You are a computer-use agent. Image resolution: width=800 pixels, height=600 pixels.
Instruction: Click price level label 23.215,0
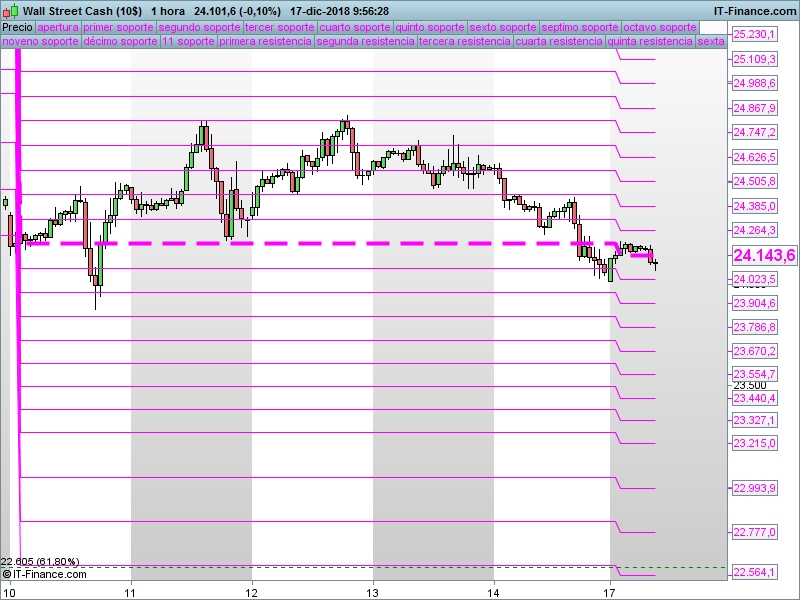(x=755, y=443)
